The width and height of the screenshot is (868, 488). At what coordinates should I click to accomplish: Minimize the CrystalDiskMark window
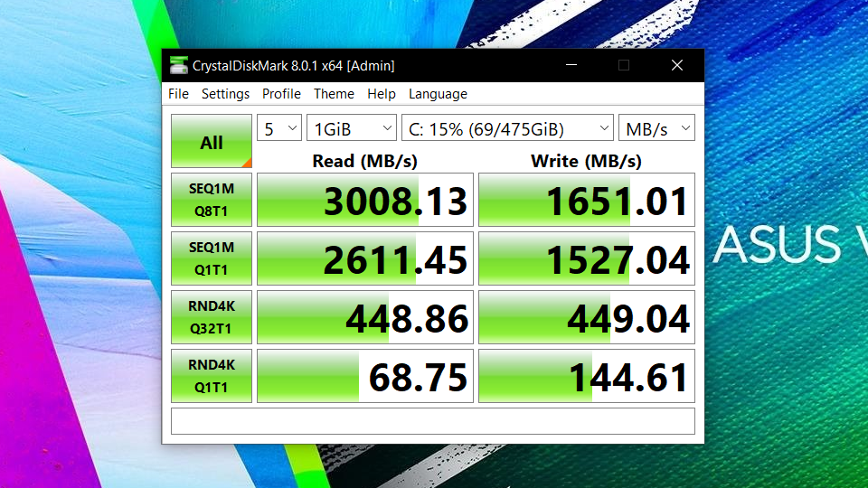pos(571,65)
